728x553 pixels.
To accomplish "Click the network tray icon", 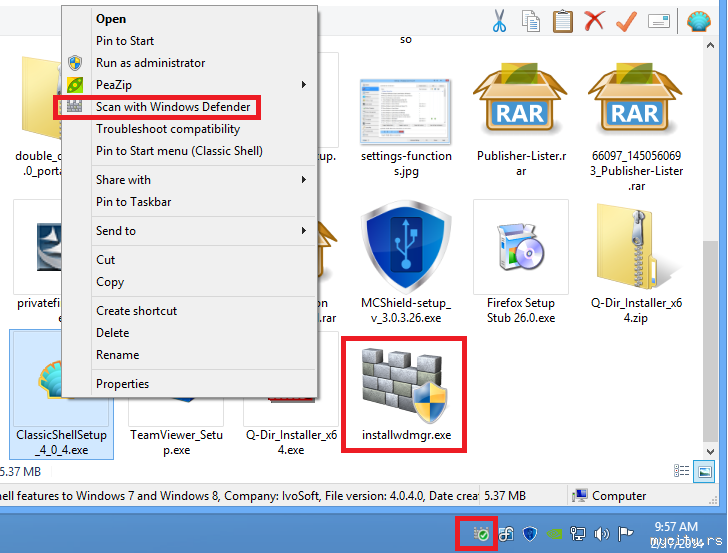I will pos(578,533).
